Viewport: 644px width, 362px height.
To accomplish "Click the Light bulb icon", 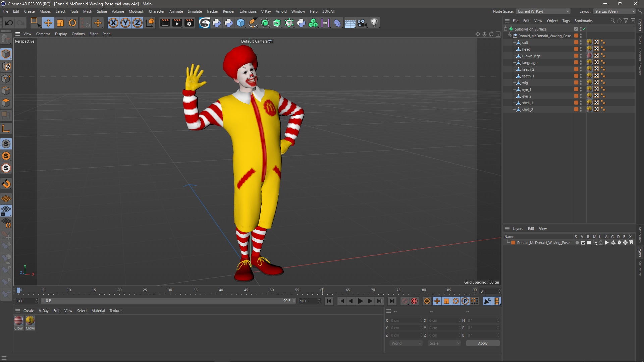I will pyautogui.click(x=374, y=23).
